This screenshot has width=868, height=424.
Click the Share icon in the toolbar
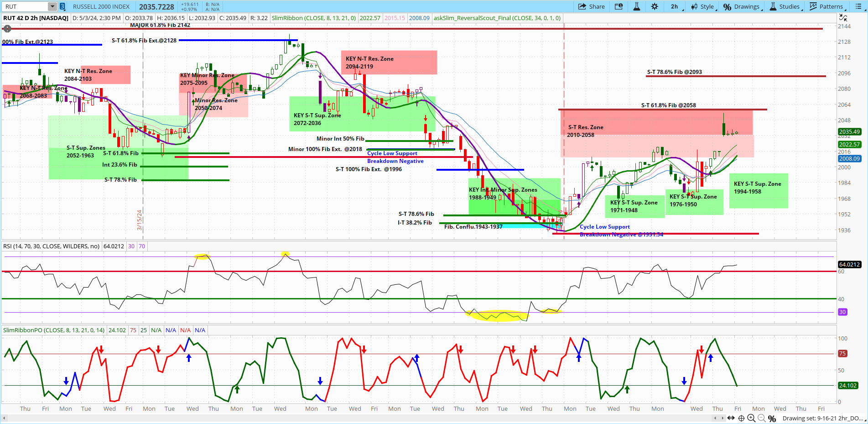coord(591,6)
